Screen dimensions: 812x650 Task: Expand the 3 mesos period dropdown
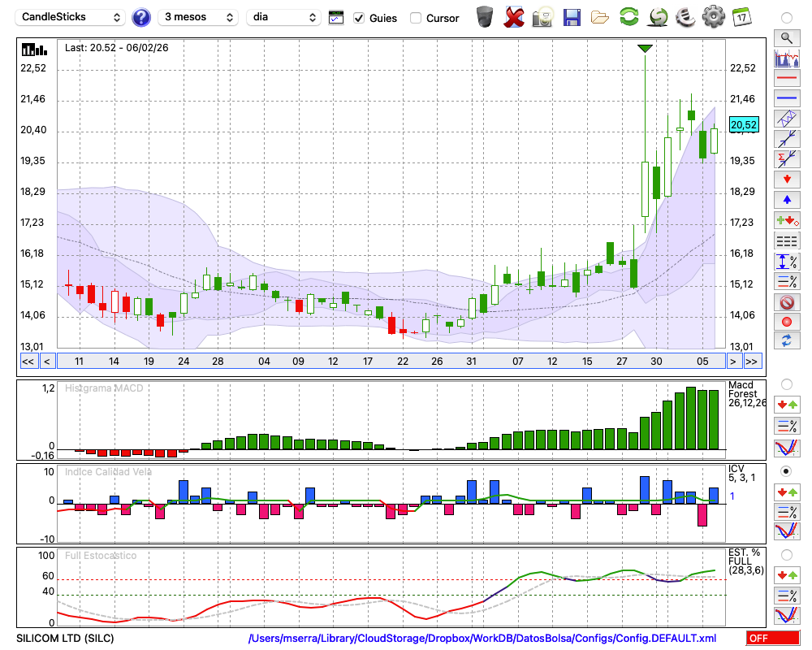pos(198,17)
